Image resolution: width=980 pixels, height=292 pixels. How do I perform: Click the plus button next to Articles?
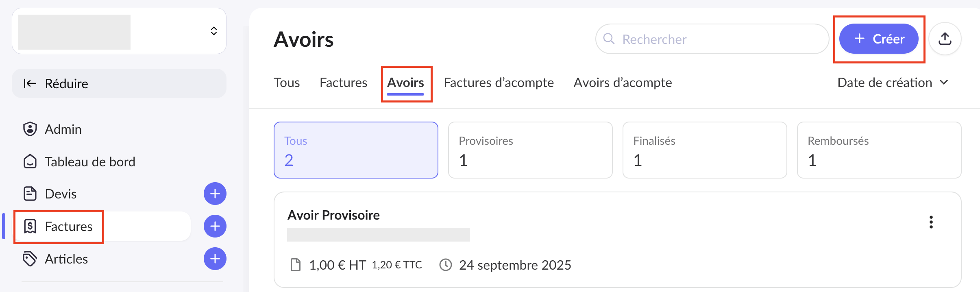(215, 259)
